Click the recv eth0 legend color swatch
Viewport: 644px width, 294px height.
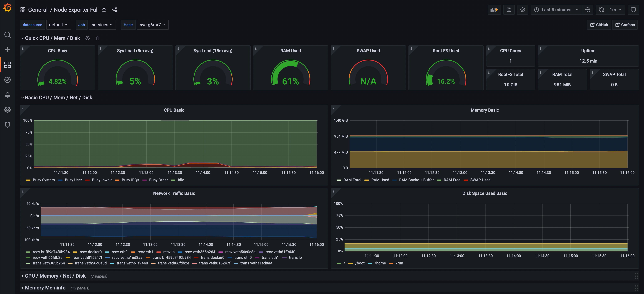click(107, 252)
